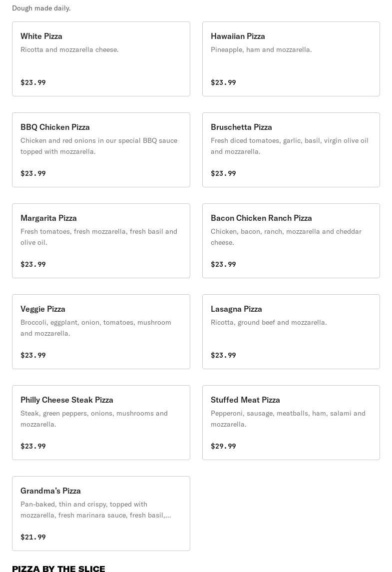The height and width of the screenshot is (572, 392).
Task: Click the Broccoli, eggplant, onion description
Action: (96, 328)
